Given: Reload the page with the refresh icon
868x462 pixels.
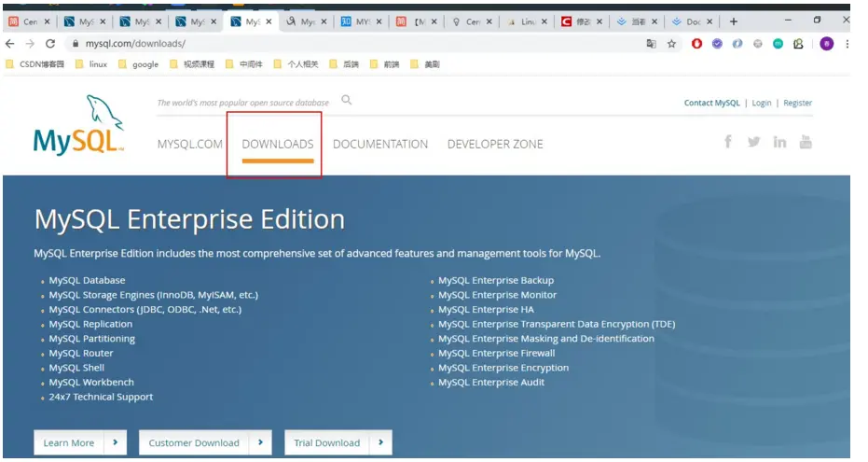Looking at the screenshot, I should tap(50, 44).
